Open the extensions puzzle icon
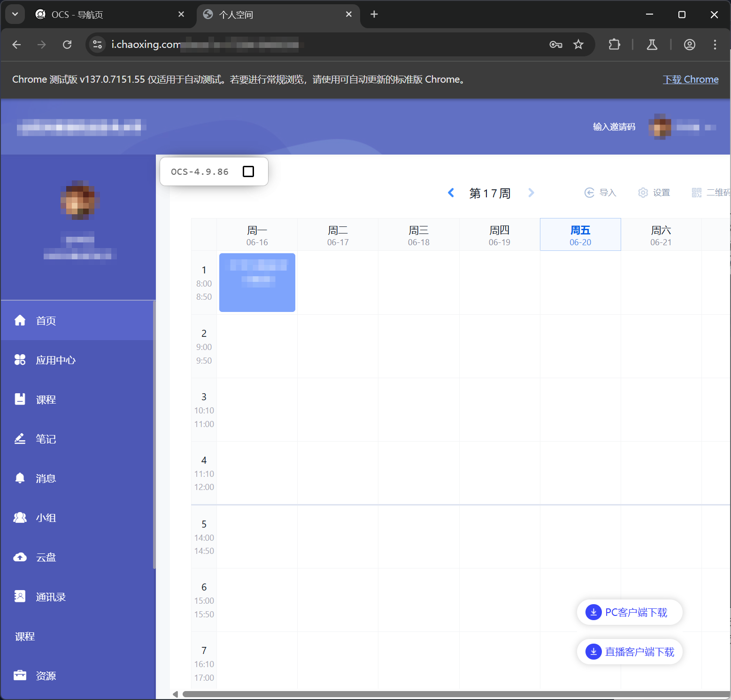This screenshot has width=731, height=700. click(614, 45)
